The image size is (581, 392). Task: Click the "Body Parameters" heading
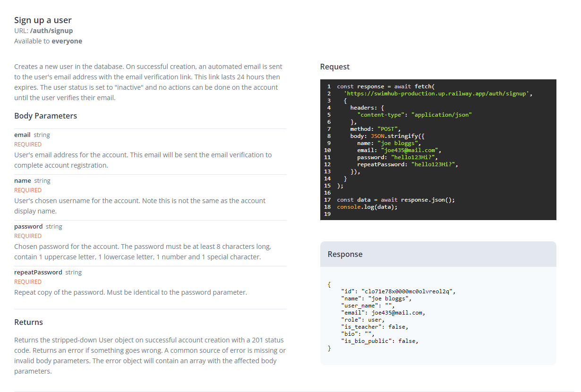coord(45,116)
